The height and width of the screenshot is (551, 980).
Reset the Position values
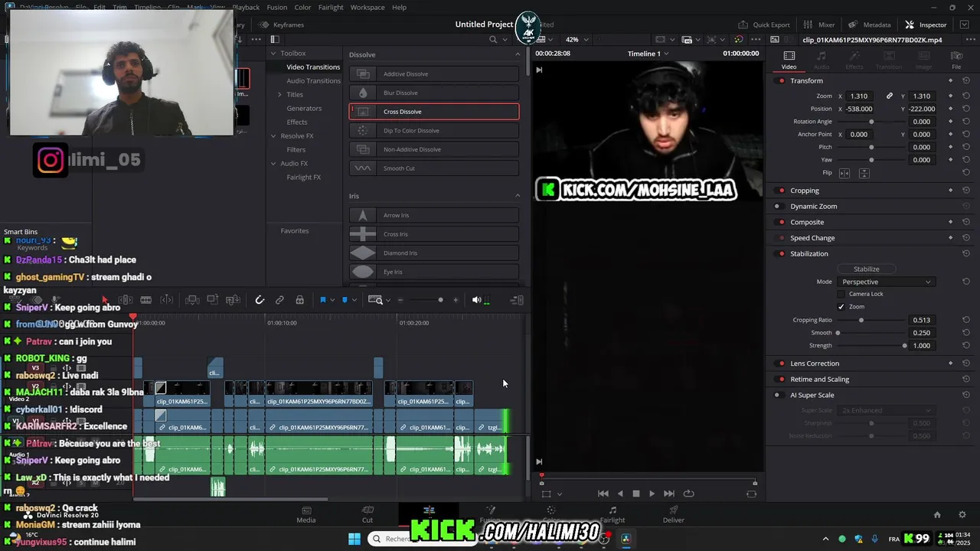966,109
